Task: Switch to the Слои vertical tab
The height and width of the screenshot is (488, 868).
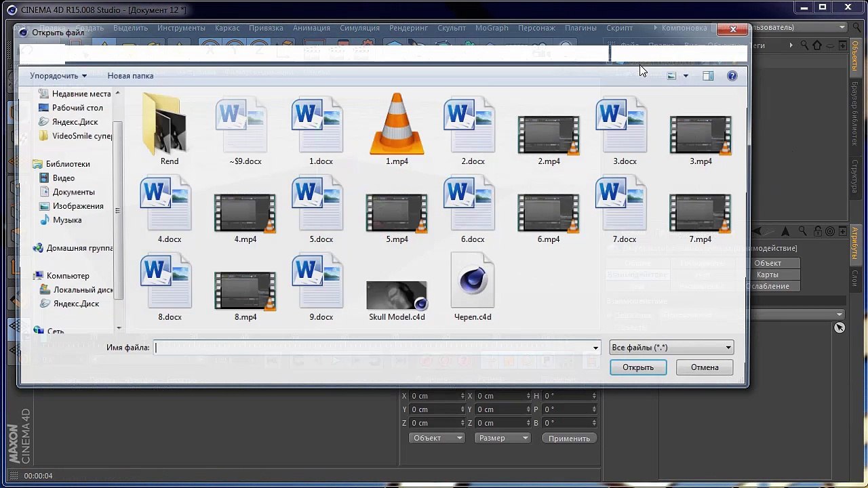Action: coord(855,278)
